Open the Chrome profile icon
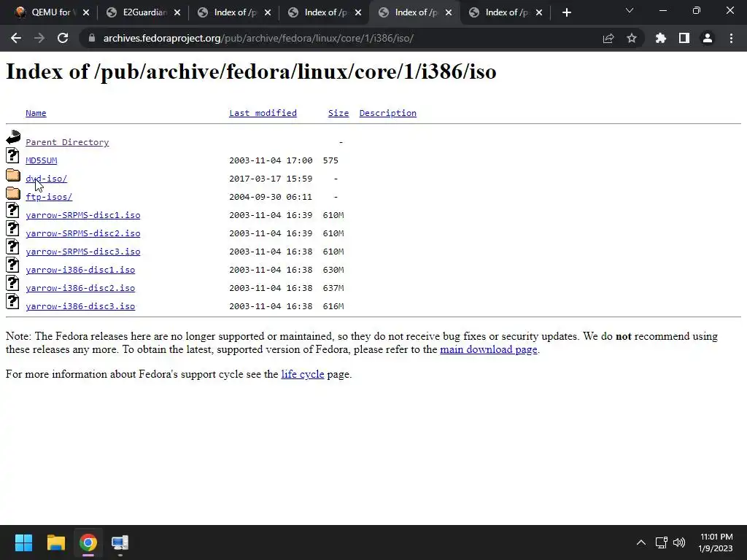The width and height of the screenshot is (747, 560). pos(708,38)
